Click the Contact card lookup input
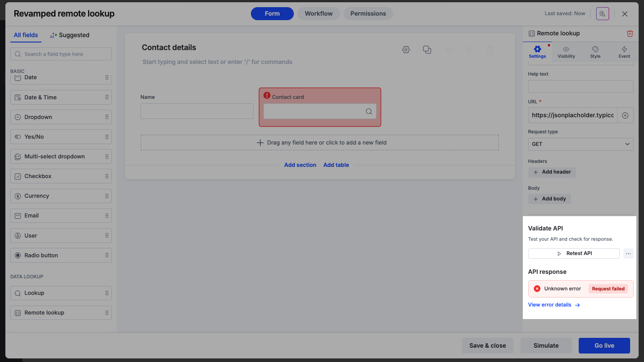The width and height of the screenshot is (644, 362). point(320,111)
